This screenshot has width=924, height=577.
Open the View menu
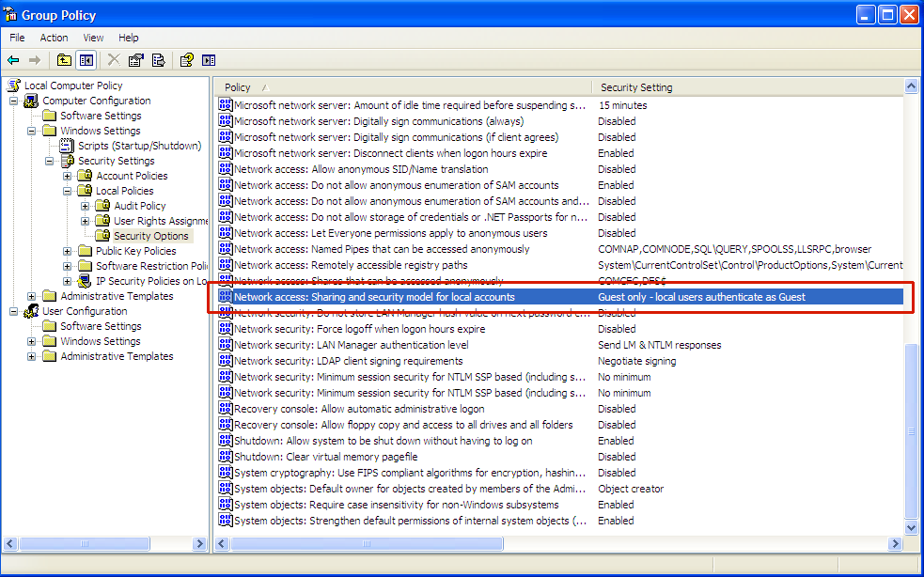pyautogui.click(x=93, y=38)
